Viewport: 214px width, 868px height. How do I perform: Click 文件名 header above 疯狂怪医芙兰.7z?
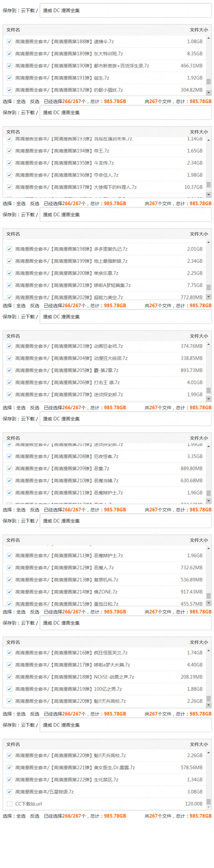[x=13, y=642]
